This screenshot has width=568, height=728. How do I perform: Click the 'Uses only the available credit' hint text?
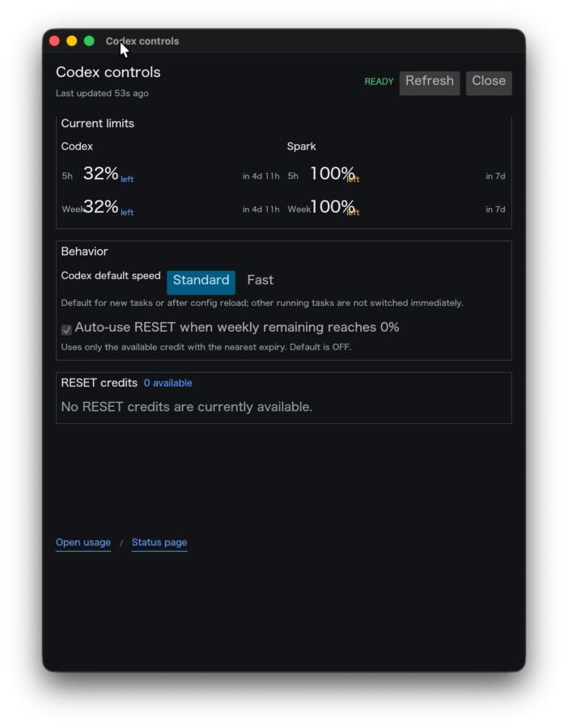tap(206, 347)
